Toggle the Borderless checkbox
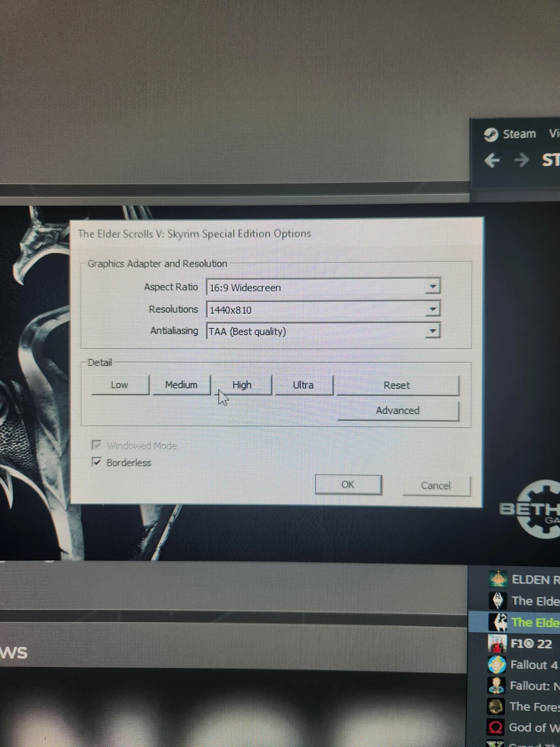 [x=97, y=462]
